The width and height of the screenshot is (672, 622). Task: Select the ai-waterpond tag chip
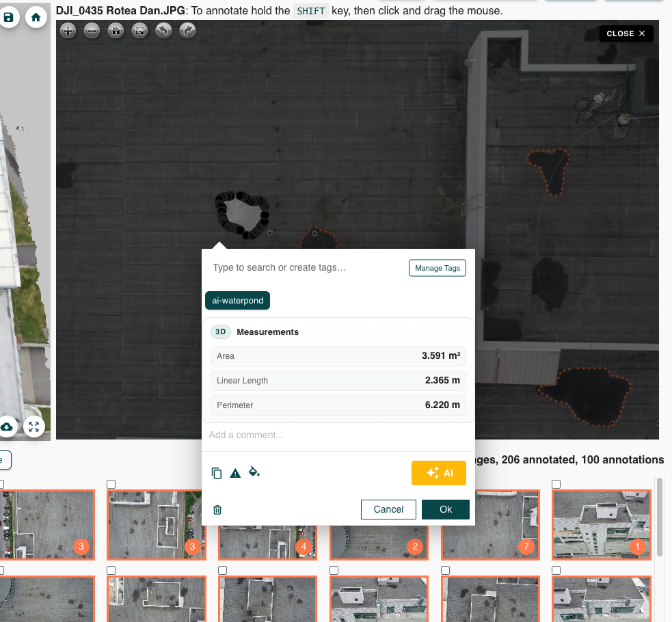pyautogui.click(x=238, y=301)
